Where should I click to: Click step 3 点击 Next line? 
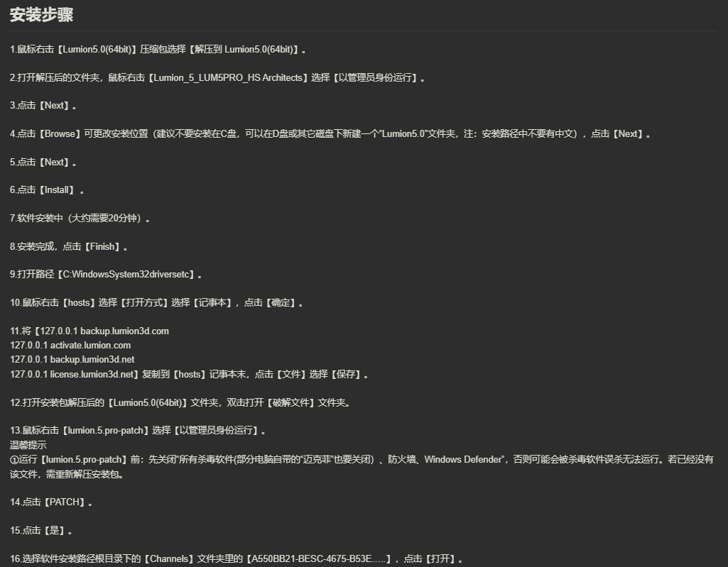[x=43, y=106]
